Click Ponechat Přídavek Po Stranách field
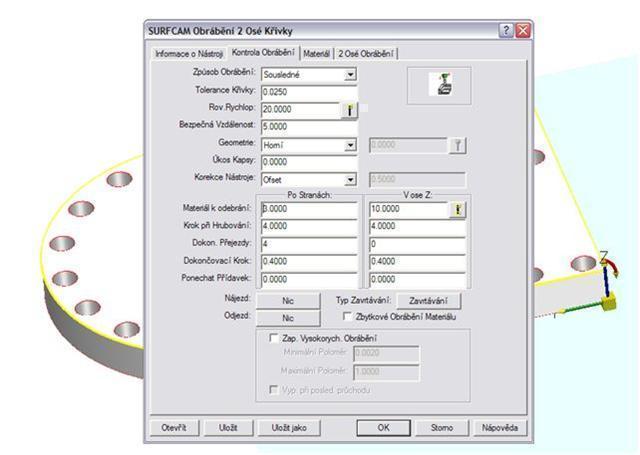640x455 pixels. [x=309, y=280]
